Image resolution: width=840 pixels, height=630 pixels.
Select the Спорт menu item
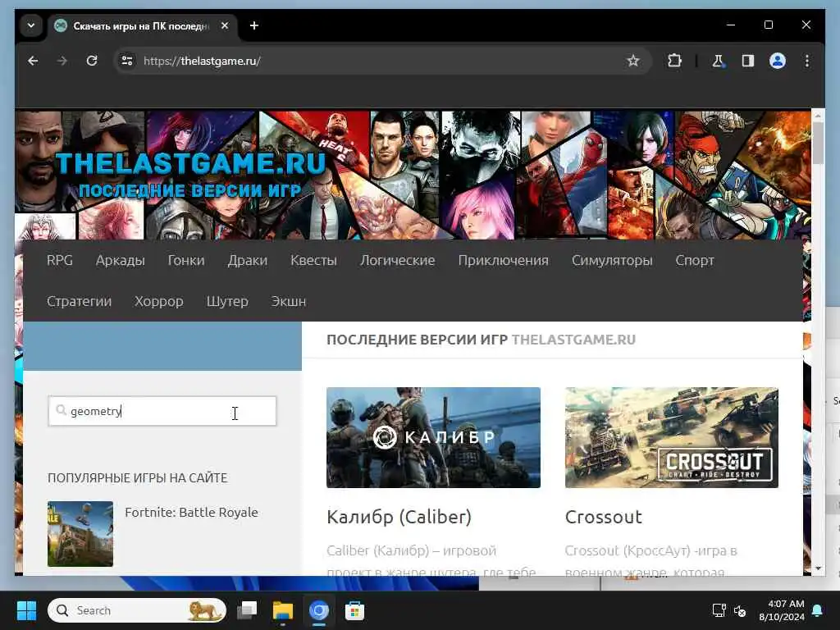point(695,260)
